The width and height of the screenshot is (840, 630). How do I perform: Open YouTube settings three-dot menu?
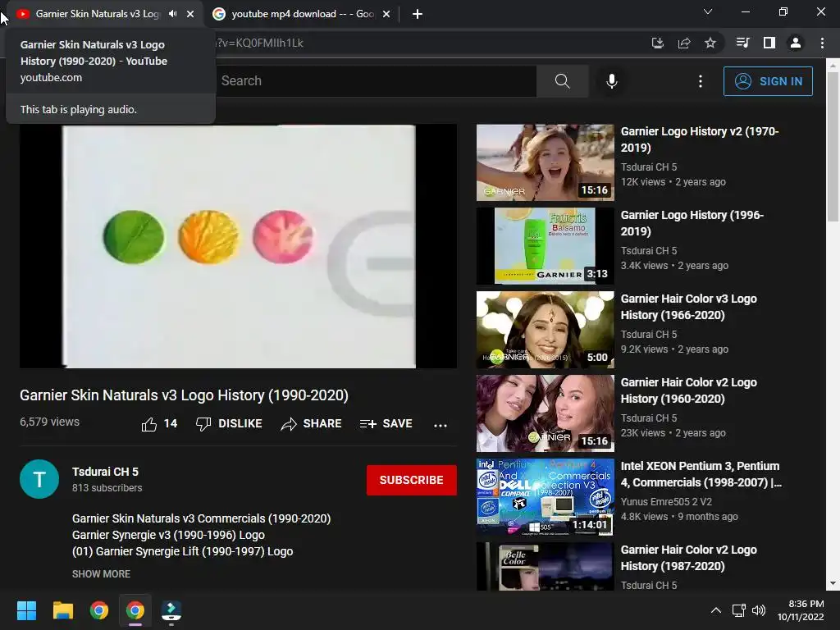701,81
